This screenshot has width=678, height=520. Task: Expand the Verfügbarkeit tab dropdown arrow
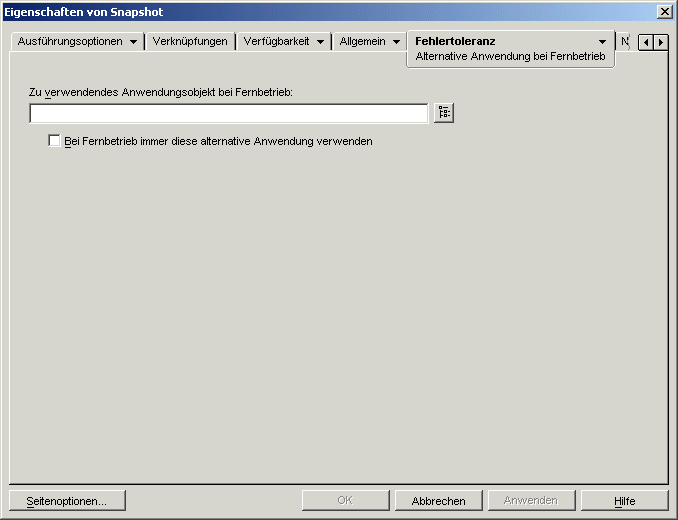[320, 42]
